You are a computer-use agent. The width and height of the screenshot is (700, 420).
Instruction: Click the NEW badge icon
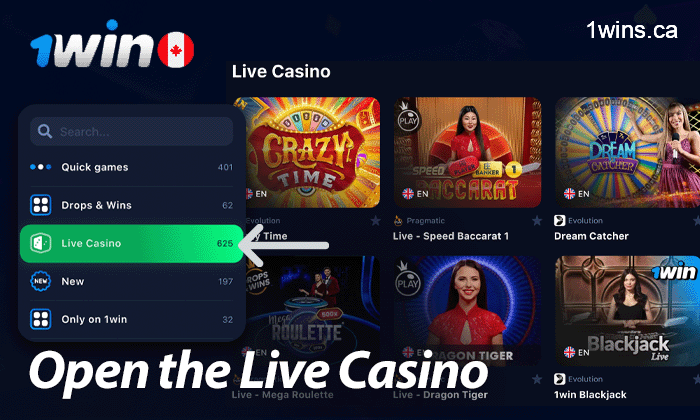coord(41,281)
